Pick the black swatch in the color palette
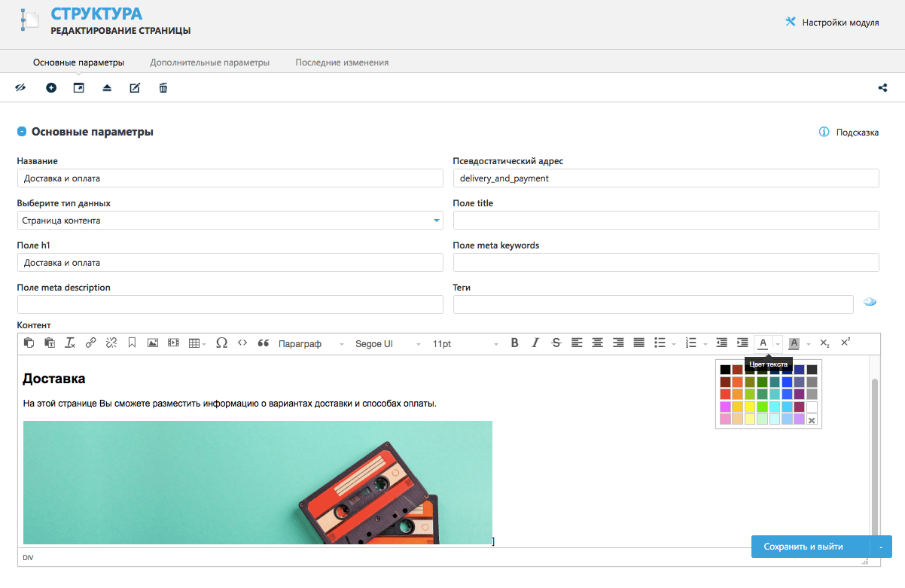 click(x=725, y=370)
